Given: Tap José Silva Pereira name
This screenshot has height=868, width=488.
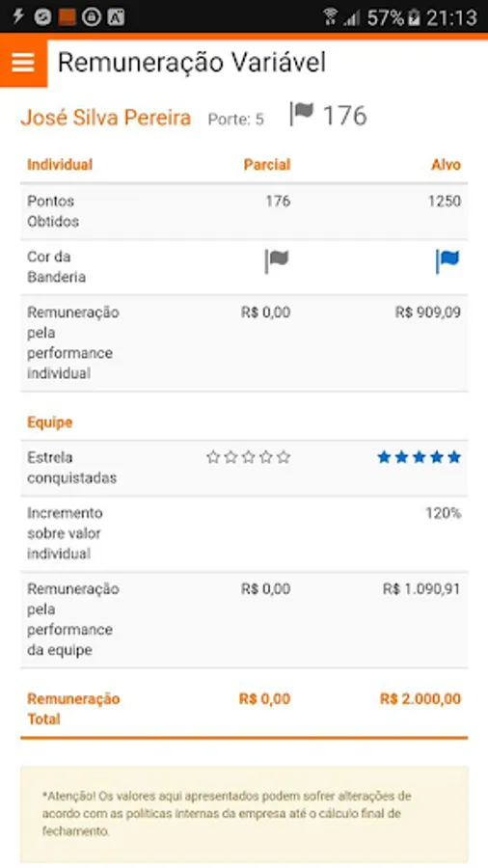Looking at the screenshot, I should pos(106,118).
